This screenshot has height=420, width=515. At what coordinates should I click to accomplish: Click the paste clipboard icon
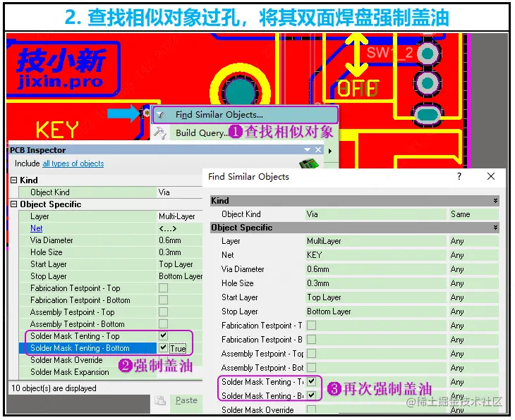point(160,401)
